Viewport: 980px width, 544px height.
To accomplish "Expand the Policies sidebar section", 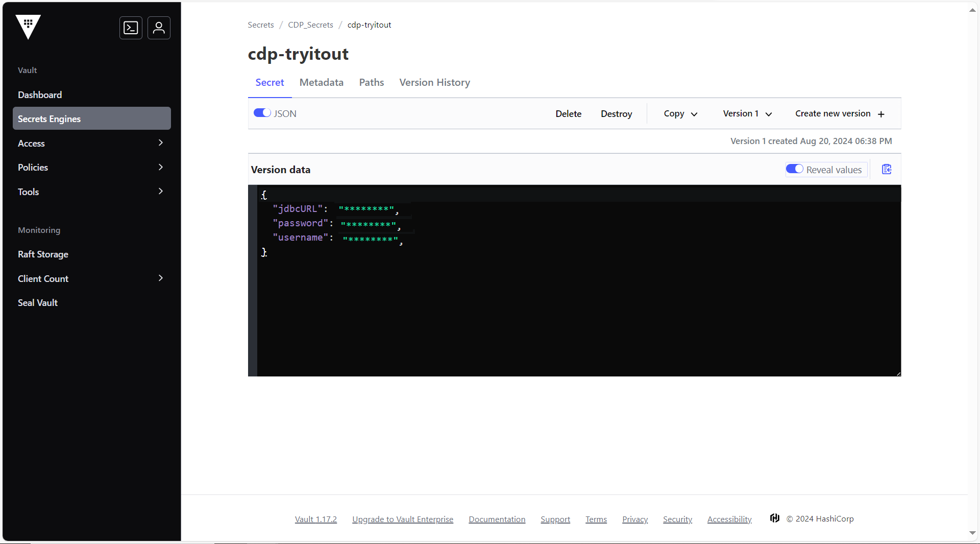I will (92, 167).
